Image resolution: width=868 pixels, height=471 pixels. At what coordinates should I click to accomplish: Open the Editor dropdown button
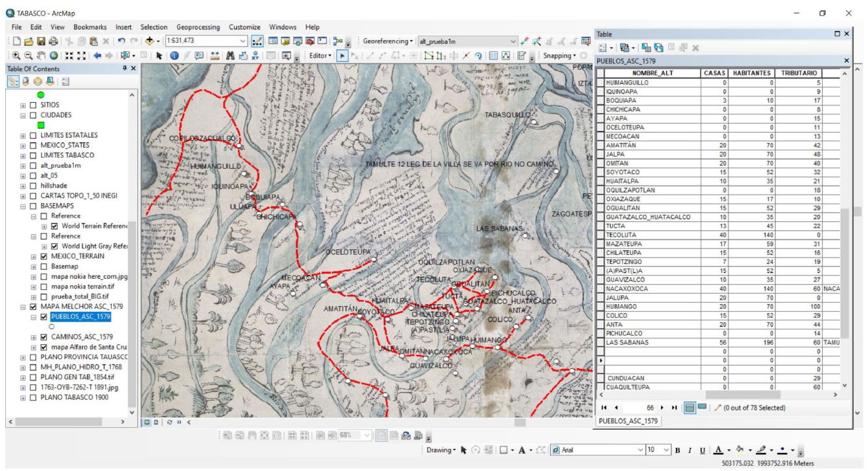(x=321, y=56)
